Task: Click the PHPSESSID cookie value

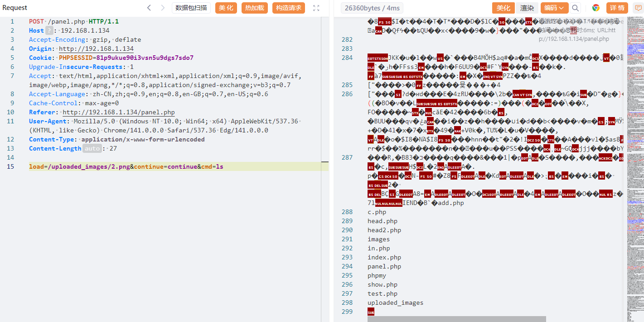Action: [x=145, y=58]
